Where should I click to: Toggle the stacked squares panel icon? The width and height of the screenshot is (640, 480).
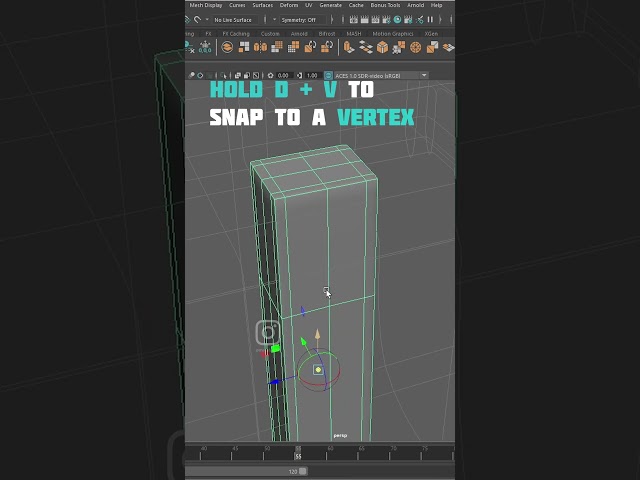pyautogui.click(x=247, y=76)
